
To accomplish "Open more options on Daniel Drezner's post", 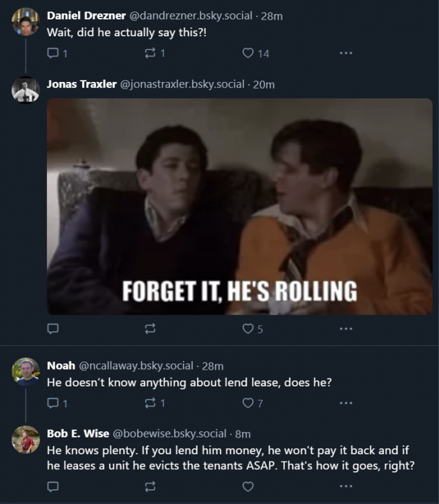I will 346,53.
